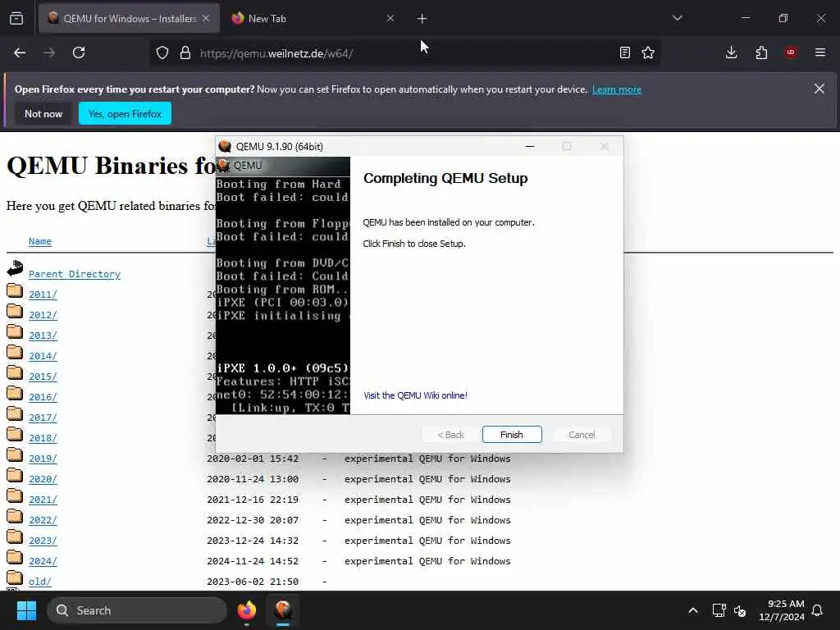
Task: Open the Firefox hamburger menu
Action: (x=820, y=52)
